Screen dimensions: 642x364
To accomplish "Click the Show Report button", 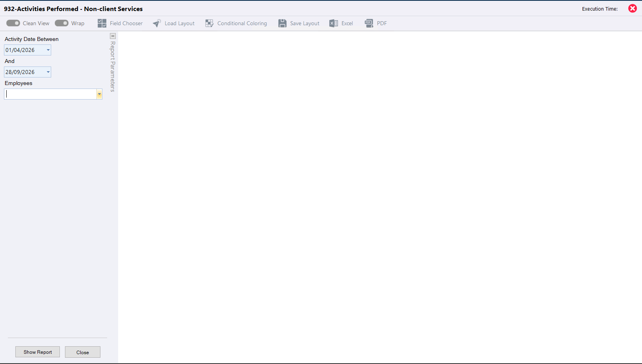I will click(37, 352).
